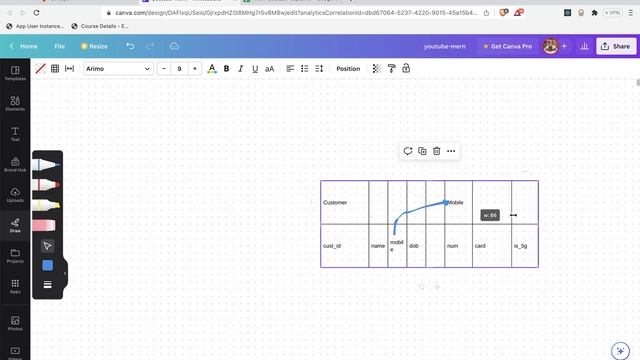Delete the selected table

click(x=436, y=151)
